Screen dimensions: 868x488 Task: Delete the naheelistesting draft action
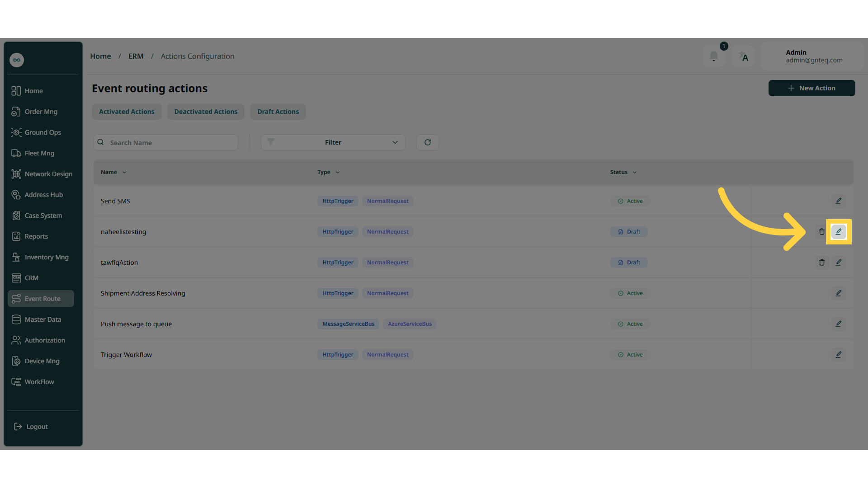click(822, 232)
